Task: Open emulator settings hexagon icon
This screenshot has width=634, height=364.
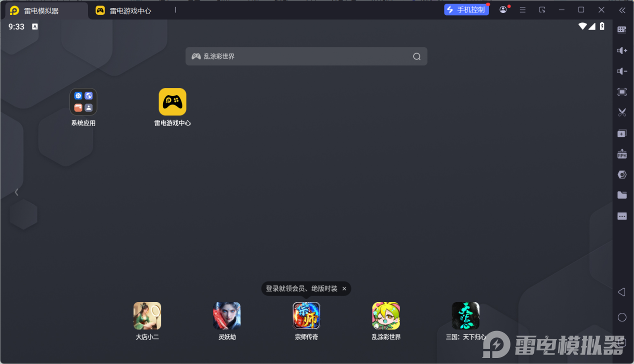Action: coord(622,174)
